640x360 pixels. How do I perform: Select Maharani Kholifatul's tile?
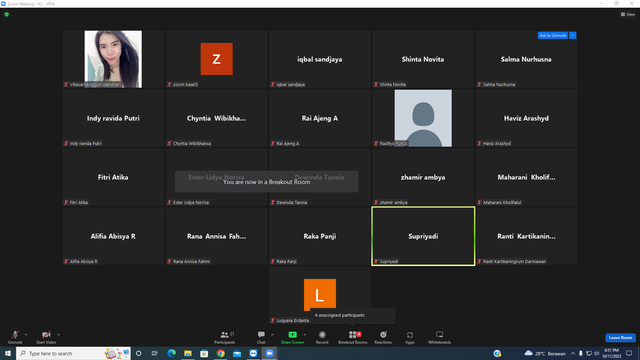pyautogui.click(x=526, y=177)
